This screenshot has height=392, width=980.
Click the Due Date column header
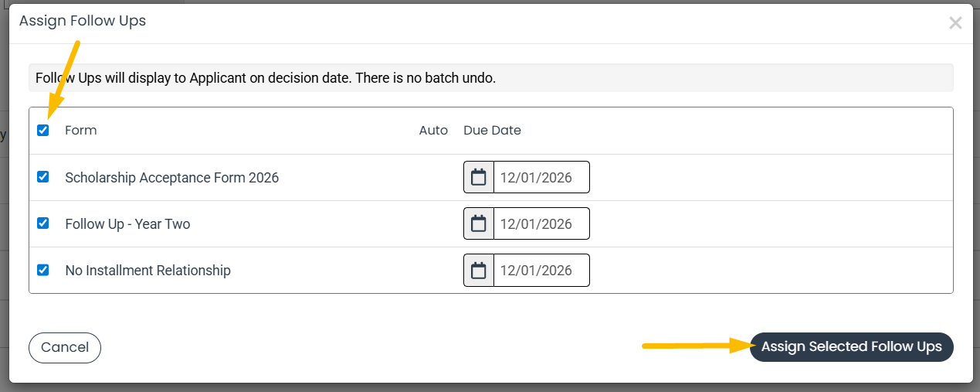492,130
